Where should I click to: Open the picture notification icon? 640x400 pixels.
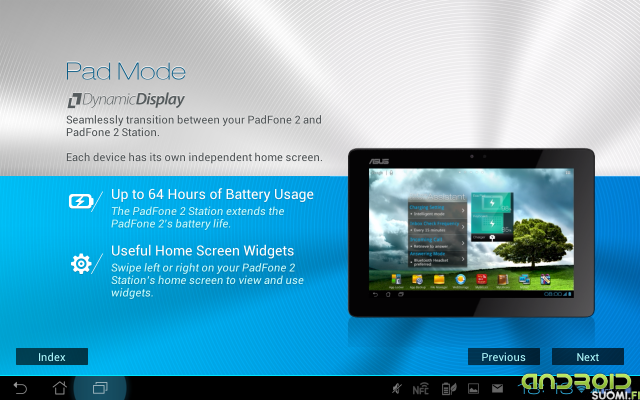473,389
